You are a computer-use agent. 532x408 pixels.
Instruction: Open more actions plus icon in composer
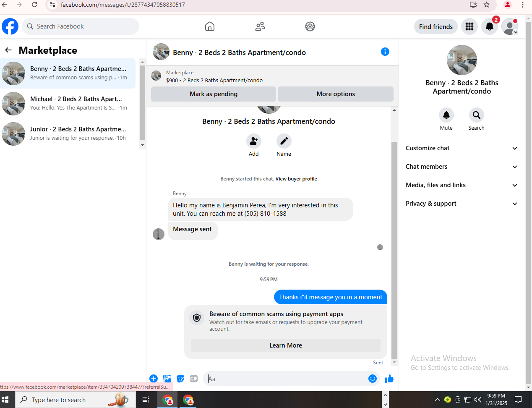[x=154, y=379]
